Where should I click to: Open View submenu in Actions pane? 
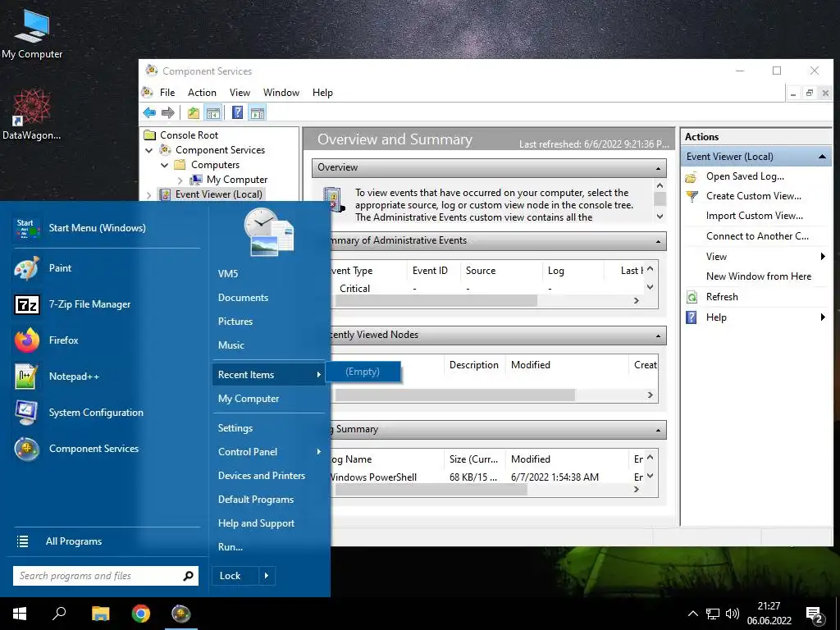[756, 256]
